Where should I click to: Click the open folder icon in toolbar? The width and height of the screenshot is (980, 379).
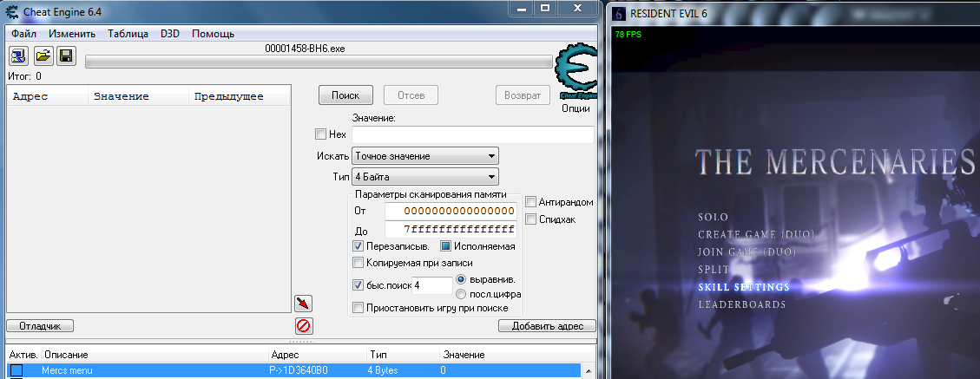click(42, 56)
